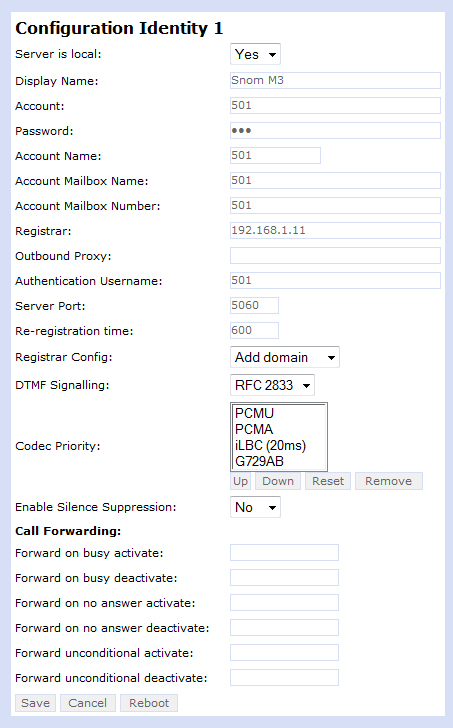
Task: Focus the Forward on busy activate field
Action: pos(284,552)
